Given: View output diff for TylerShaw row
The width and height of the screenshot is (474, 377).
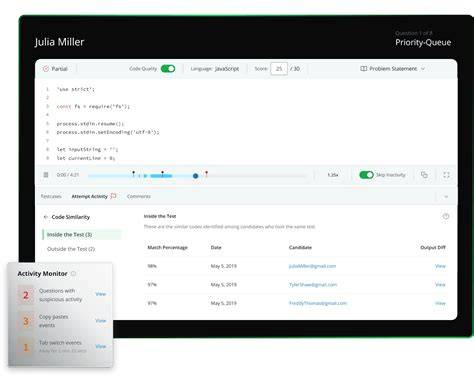Looking at the screenshot, I should click(440, 285).
